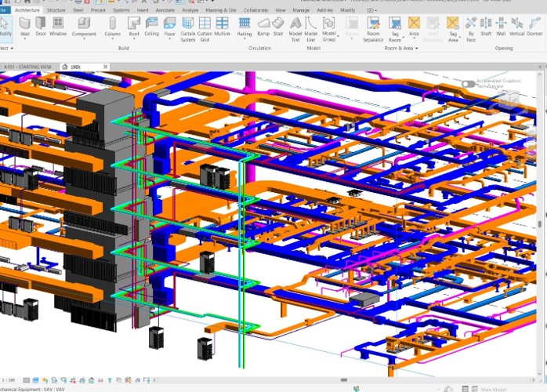Viewport: 547px width, 392px height.
Task: Open the Analyze ribbon tab
Action: click(190, 10)
